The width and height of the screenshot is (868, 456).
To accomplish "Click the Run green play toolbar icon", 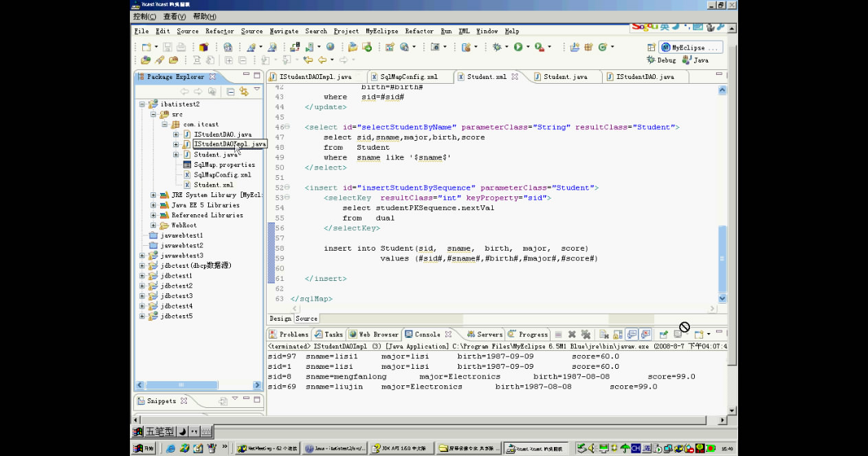I will point(518,47).
